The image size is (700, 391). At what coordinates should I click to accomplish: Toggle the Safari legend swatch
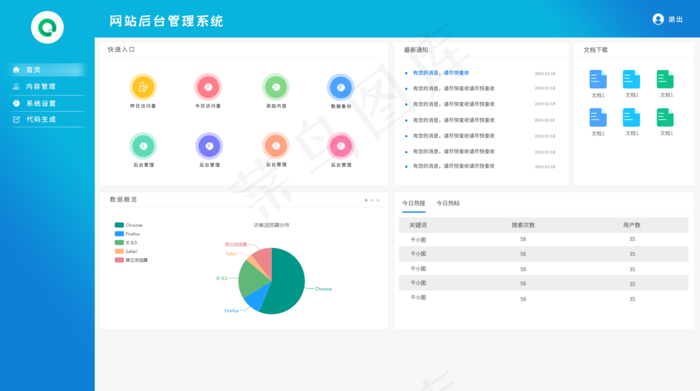tap(119, 251)
